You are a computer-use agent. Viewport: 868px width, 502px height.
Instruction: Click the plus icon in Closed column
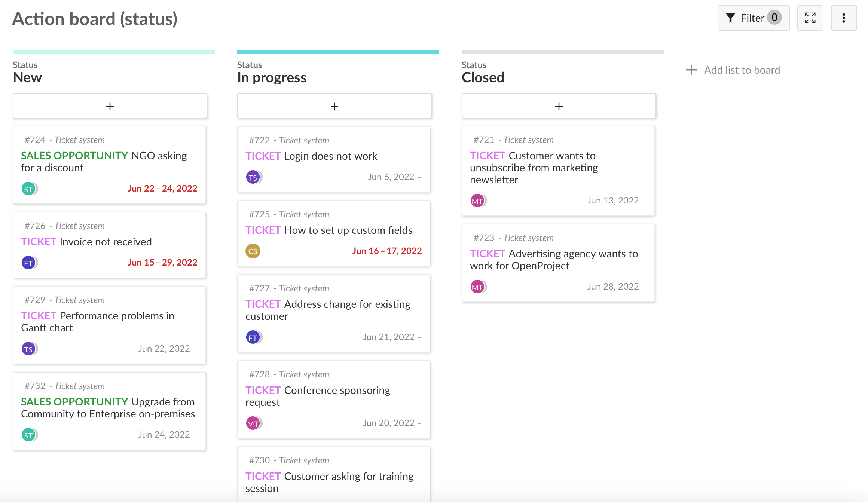point(558,106)
